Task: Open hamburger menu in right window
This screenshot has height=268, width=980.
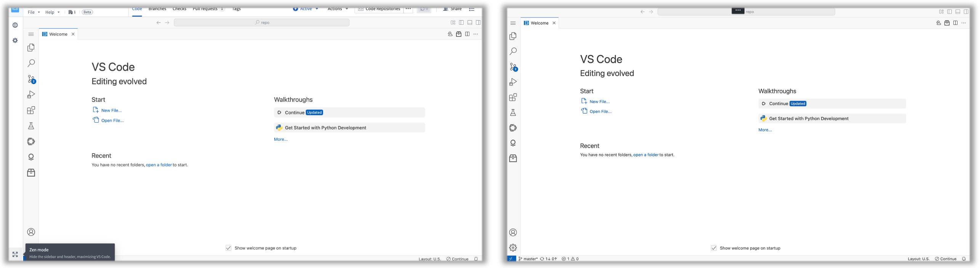Action: (x=513, y=23)
